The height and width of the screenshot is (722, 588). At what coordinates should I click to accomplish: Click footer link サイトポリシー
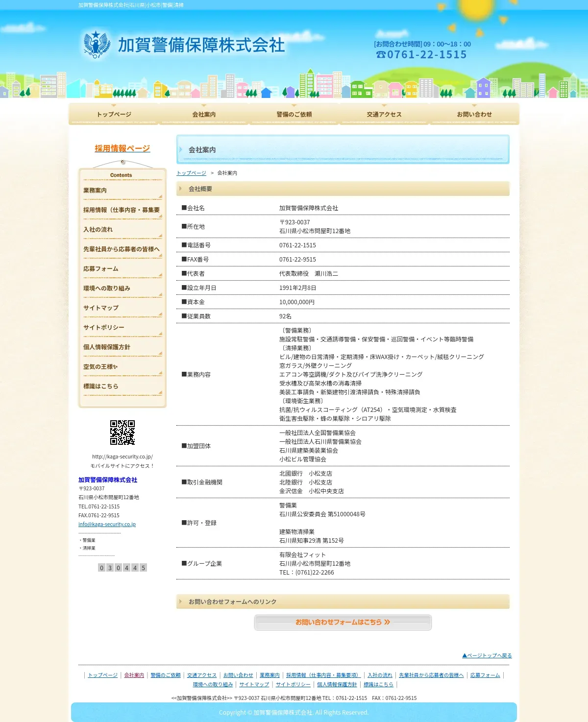(x=293, y=684)
